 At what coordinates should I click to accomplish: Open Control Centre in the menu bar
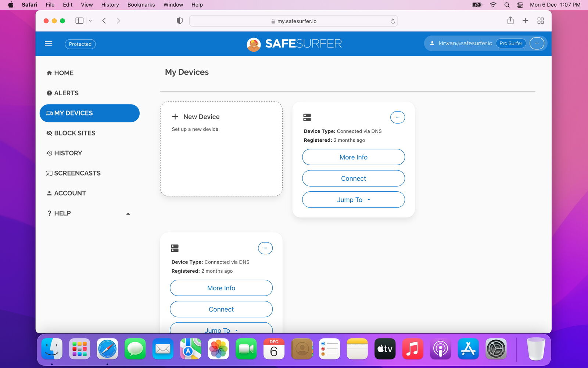tap(520, 5)
